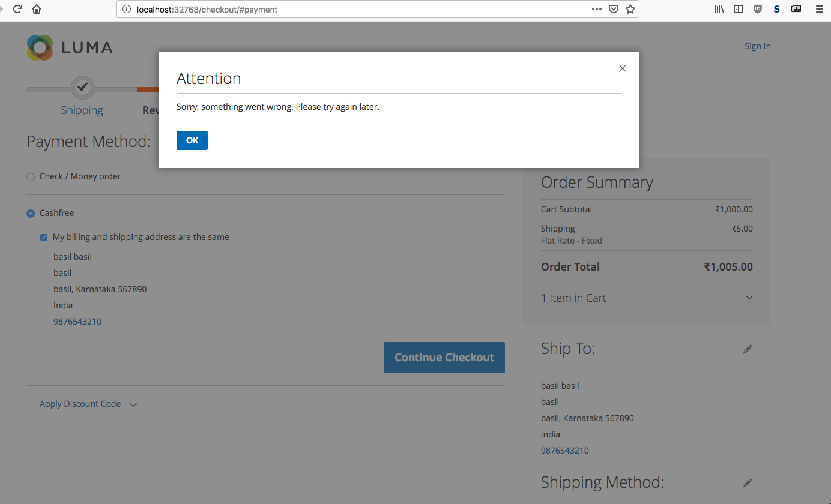Click the browser home icon

(37, 9)
